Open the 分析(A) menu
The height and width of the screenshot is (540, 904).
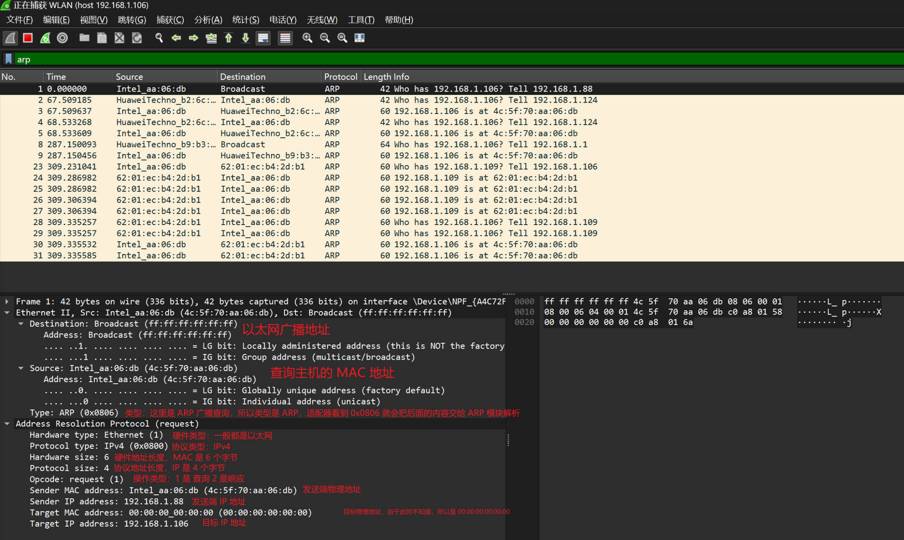point(208,20)
